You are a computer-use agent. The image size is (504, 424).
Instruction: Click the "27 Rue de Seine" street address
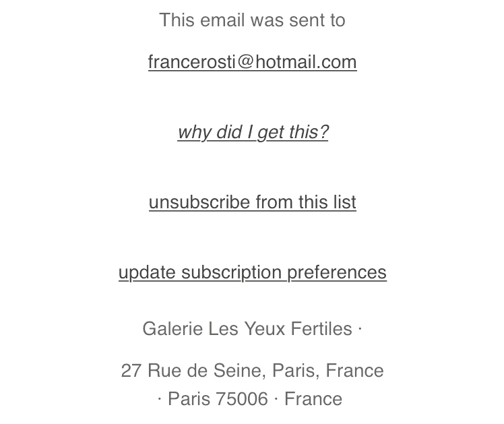click(x=193, y=371)
